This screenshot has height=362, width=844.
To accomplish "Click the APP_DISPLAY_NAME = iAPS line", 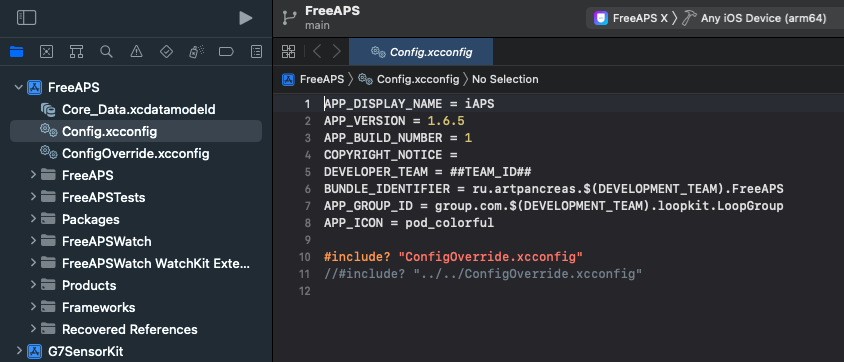I will pos(409,104).
